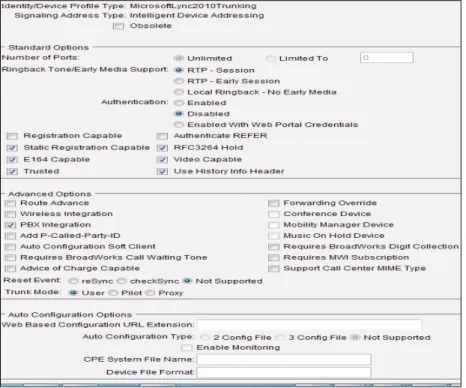Enable Requires BroadWorks Call Waiting Tone
466x388 pixels.
10,258
